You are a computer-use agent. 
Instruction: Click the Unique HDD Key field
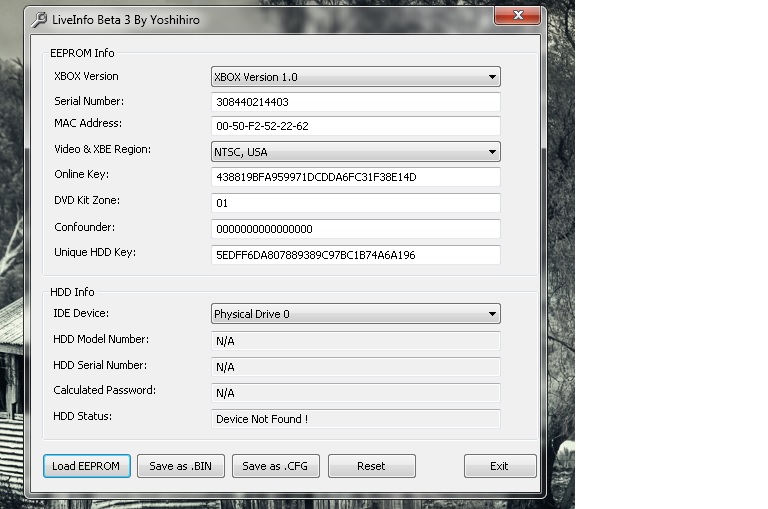(356, 255)
